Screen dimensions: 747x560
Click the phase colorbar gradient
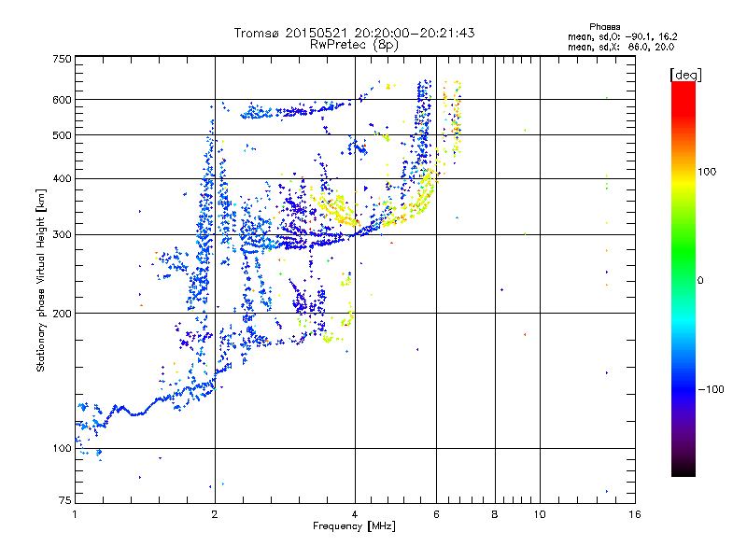tap(684, 278)
